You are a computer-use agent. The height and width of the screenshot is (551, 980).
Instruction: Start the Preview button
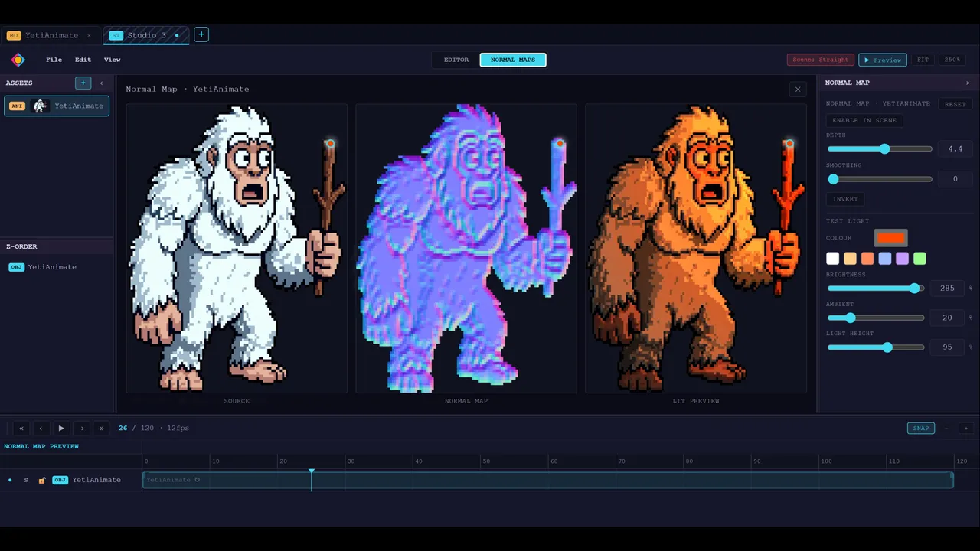(883, 60)
